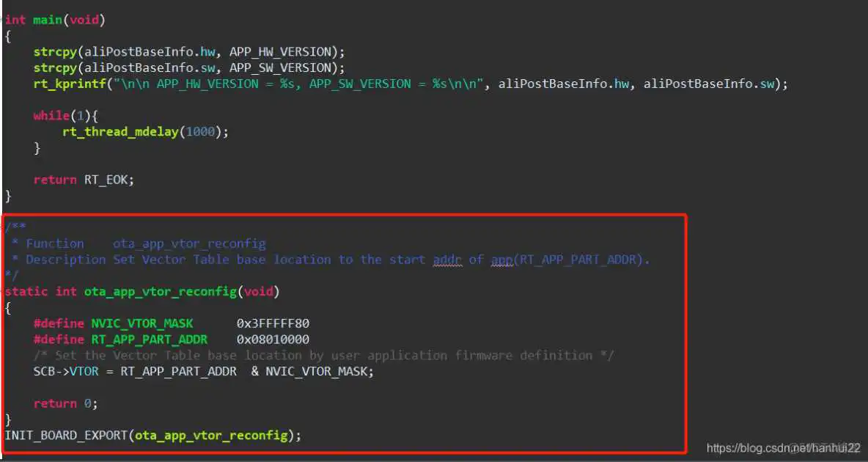Click the SCB->VTOR assignment line
This screenshot has width=868, height=462.
[203, 372]
